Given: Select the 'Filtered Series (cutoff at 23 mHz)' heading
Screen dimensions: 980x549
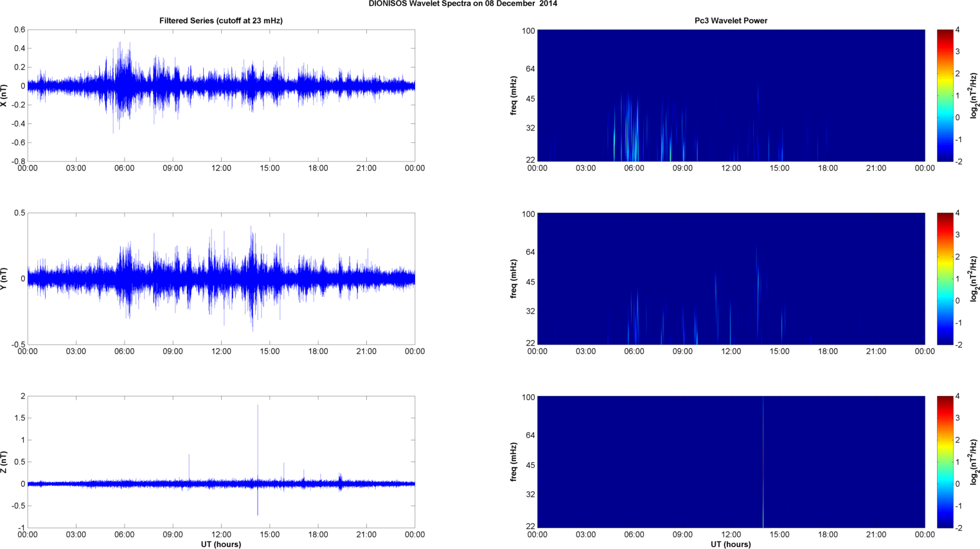Looking at the screenshot, I should point(221,21).
